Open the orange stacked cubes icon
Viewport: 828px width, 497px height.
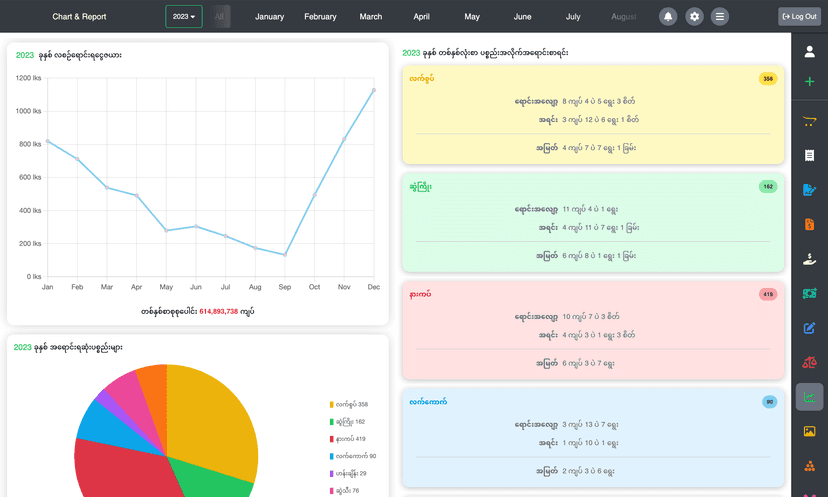809,466
